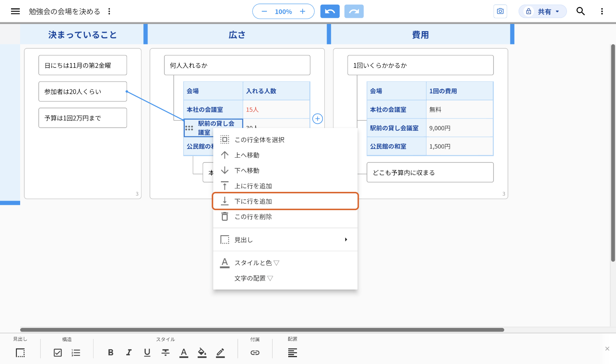Choose この行全体を選択 from context menu

point(285,140)
